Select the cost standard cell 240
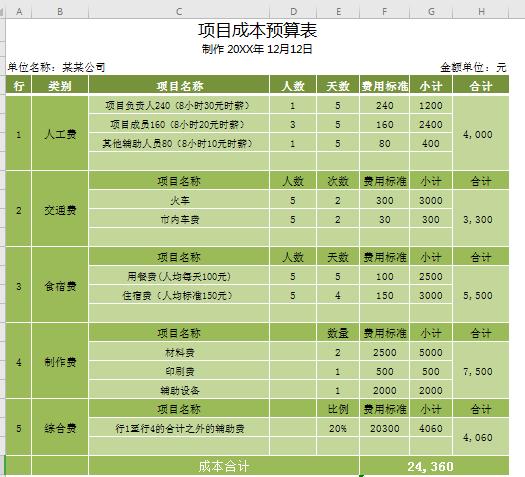Screen dimensions: 525x477 point(384,105)
